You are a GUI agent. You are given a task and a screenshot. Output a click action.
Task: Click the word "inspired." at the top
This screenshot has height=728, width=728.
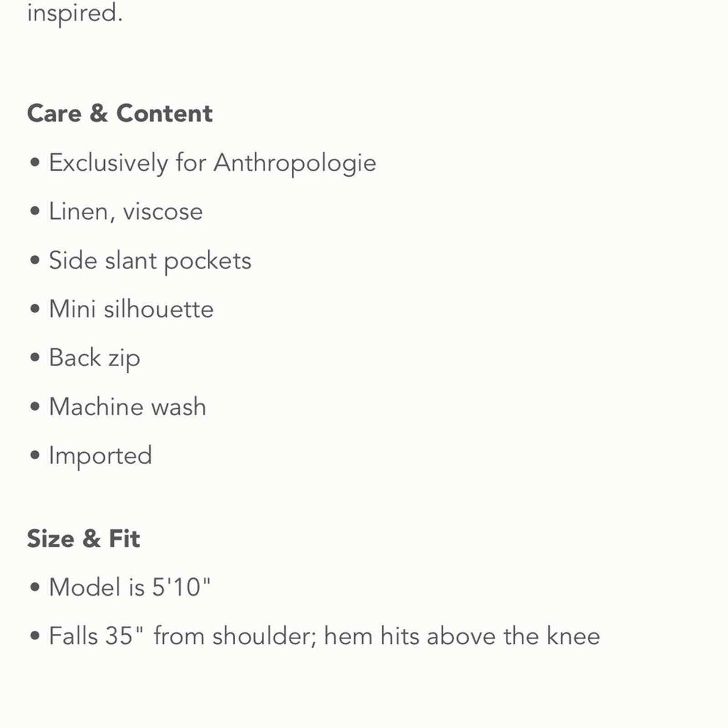pyautogui.click(x=75, y=13)
